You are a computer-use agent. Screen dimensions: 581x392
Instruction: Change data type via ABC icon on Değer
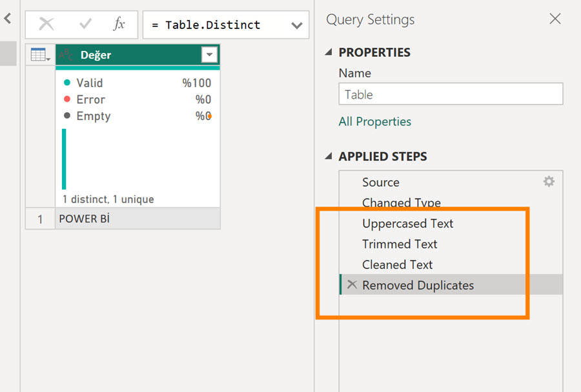point(66,55)
